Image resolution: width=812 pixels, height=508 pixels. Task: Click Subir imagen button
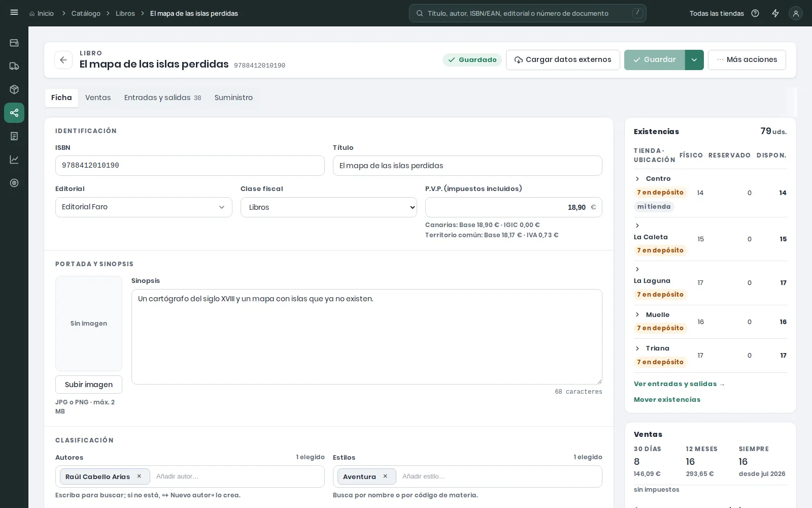[89, 385]
